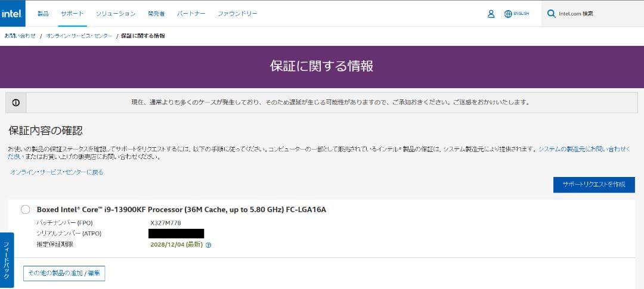Click the お問い合わせ breadcrumb link
644x289 pixels.
20,36
